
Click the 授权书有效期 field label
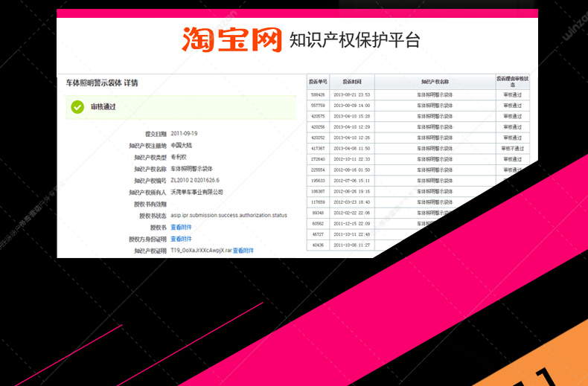tap(150, 205)
